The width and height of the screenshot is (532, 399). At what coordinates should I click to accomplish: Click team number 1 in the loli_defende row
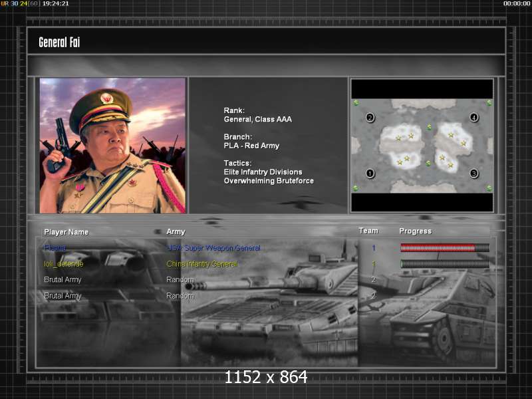pyautogui.click(x=374, y=263)
